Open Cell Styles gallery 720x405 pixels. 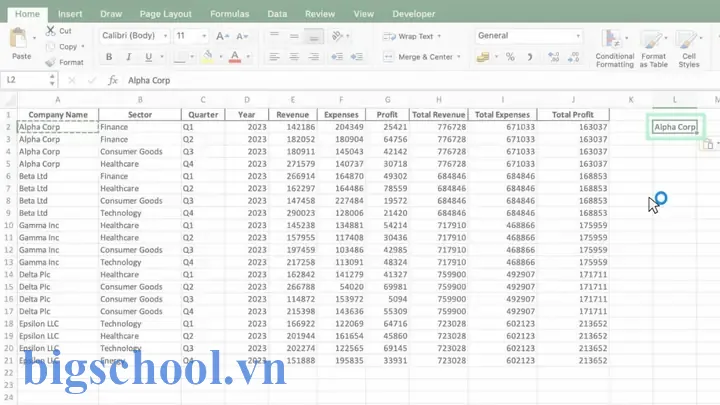(689, 48)
